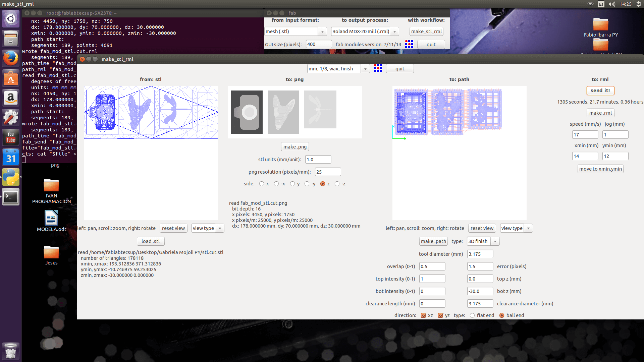Click the make .rml button

point(600,113)
